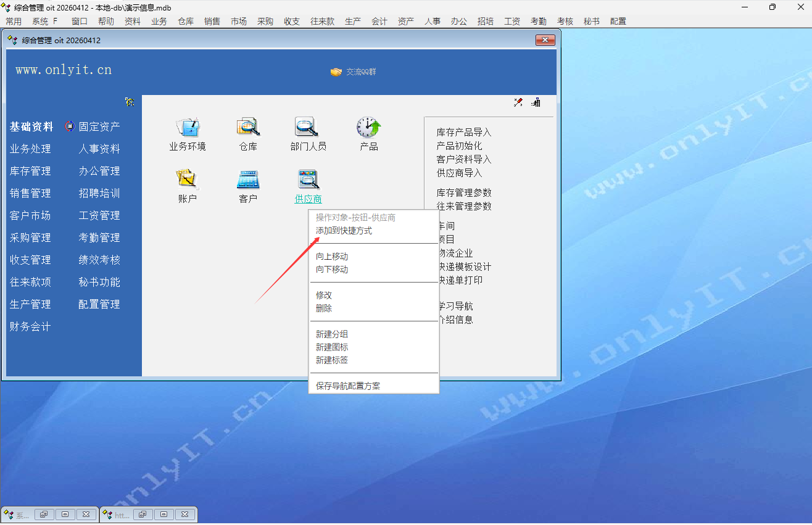Select 库存管理 in the sidebar
The height and width of the screenshot is (525, 812).
(x=30, y=171)
